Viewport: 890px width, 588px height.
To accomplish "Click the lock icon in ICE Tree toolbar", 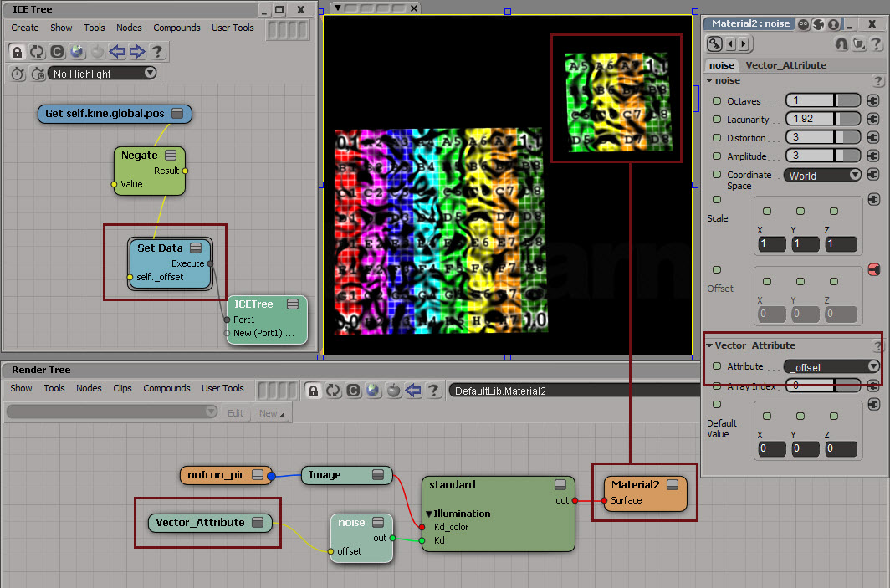I will click(x=17, y=52).
